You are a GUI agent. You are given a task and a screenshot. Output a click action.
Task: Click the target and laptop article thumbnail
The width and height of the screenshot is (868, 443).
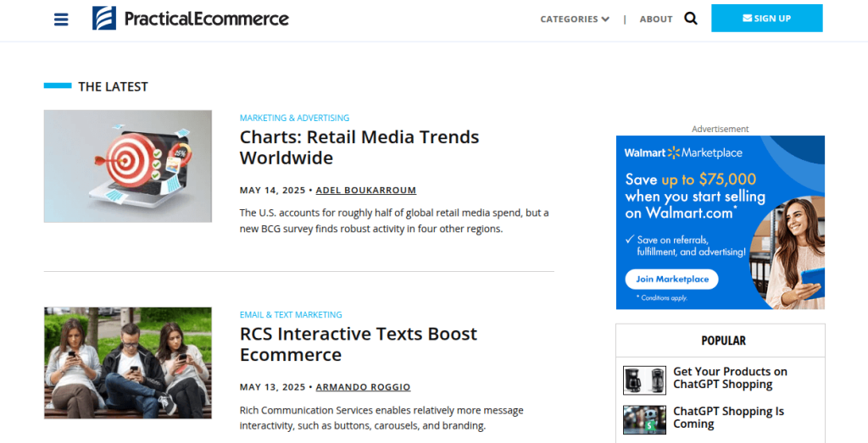pyautogui.click(x=128, y=166)
